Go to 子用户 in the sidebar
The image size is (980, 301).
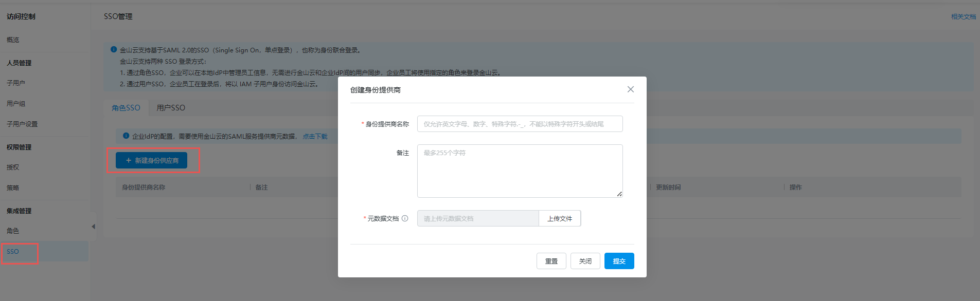tap(16, 83)
